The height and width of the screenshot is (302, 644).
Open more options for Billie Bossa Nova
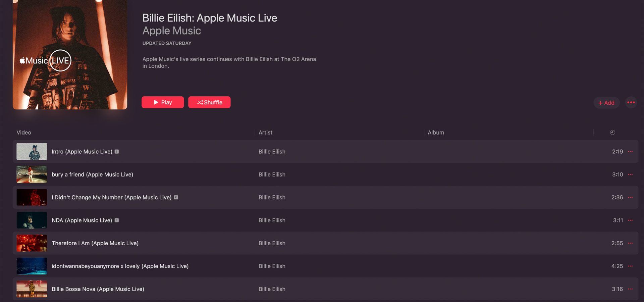(x=630, y=289)
